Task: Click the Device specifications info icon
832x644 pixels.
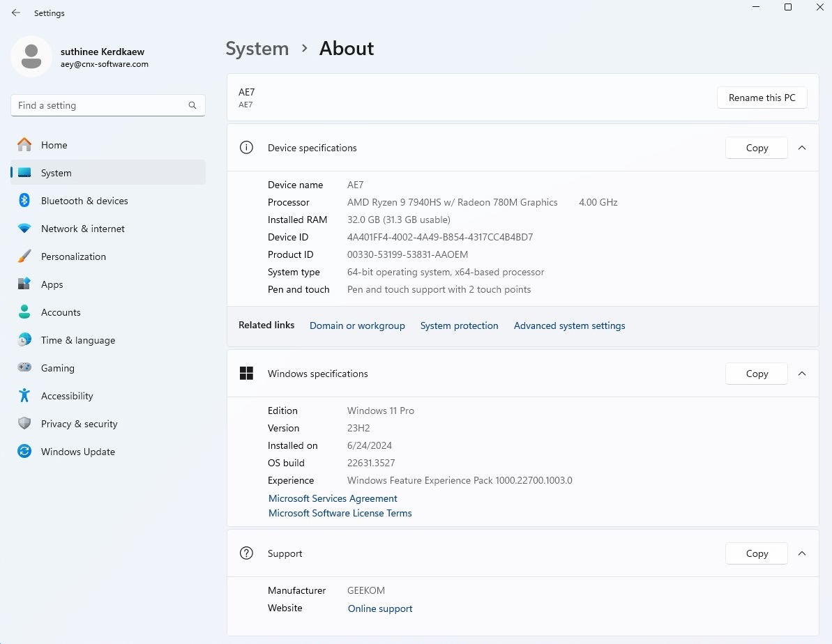Action: click(246, 148)
